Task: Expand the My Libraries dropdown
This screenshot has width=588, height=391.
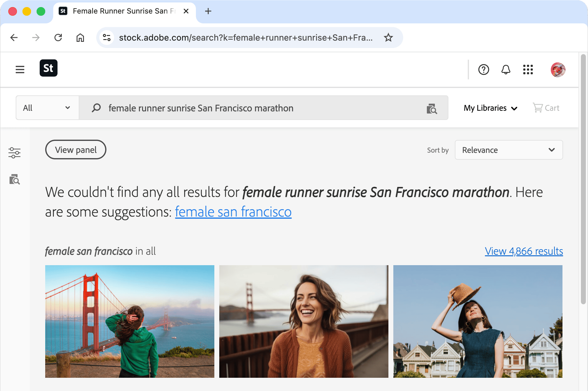Action: pos(491,108)
